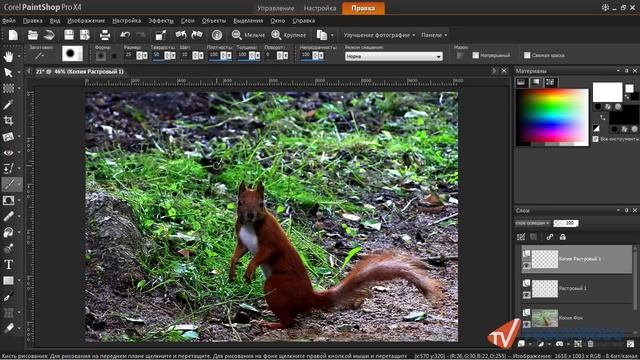Open the Файл menu

9,20
